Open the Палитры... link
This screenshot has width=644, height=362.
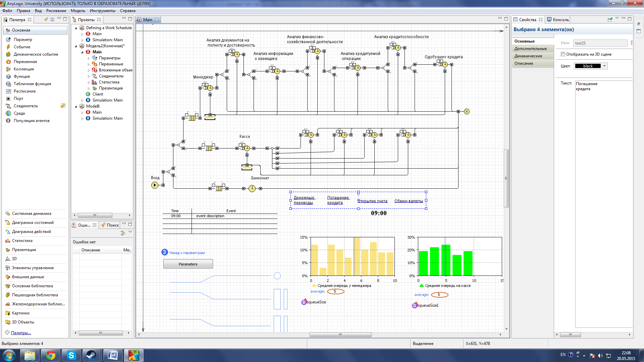[21, 333]
